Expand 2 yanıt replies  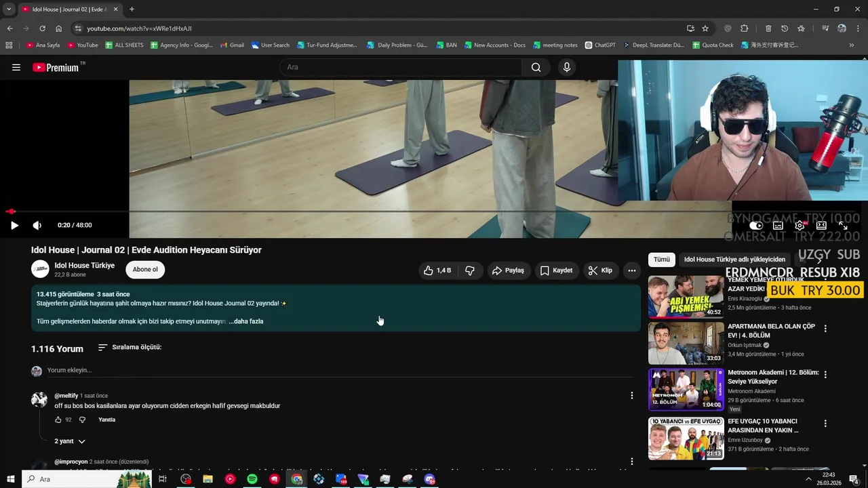click(x=70, y=441)
